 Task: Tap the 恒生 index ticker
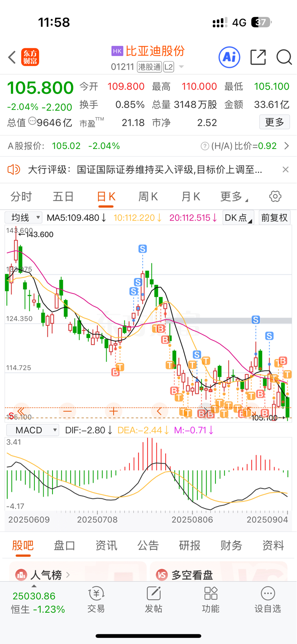click(x=37, y=602)
